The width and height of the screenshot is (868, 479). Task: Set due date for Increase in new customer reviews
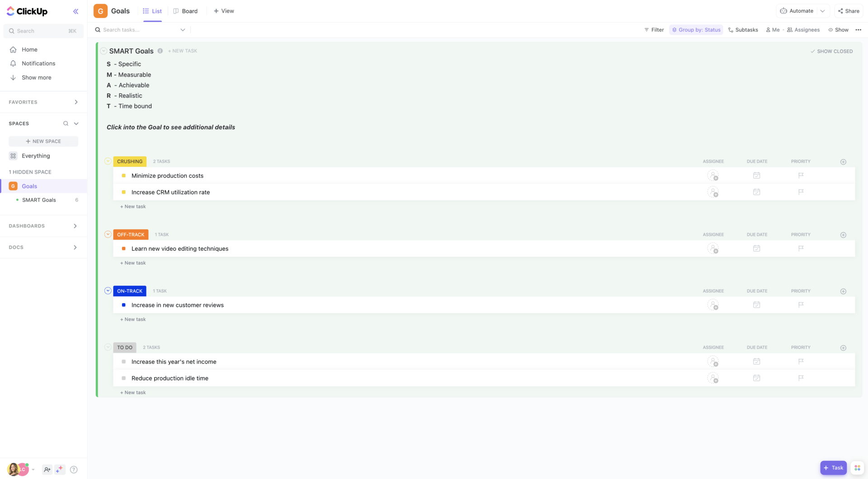[x=756, y=305]
